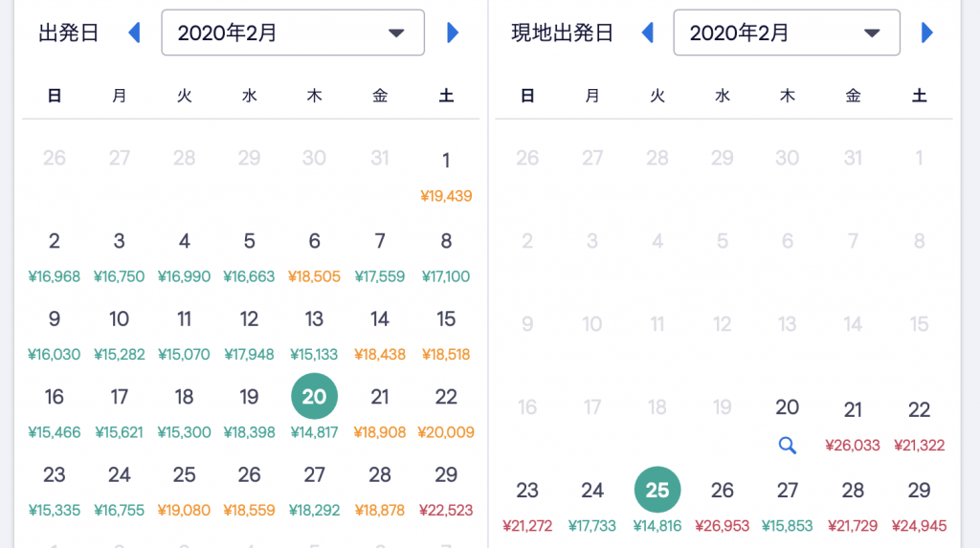Click the magnifier search icon under 20

click(x=787, y=446)
